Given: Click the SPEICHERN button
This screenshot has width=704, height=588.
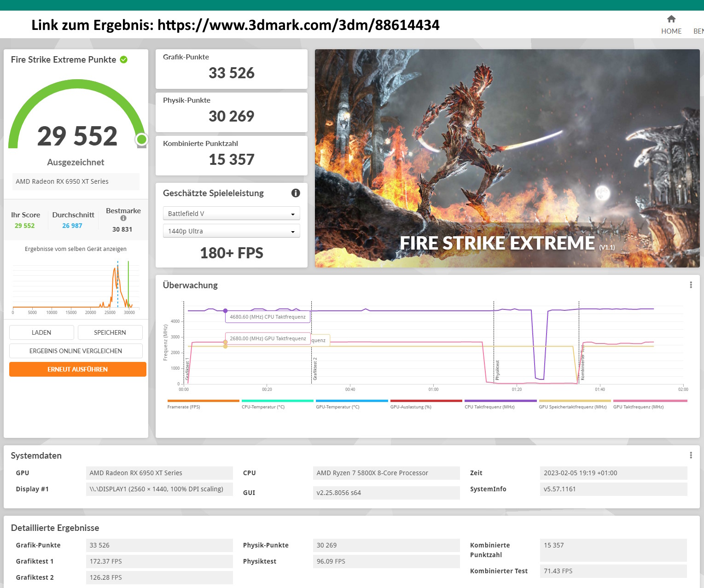Looking at the screenshot, I should pyautogui.click(x=110, y=332).
